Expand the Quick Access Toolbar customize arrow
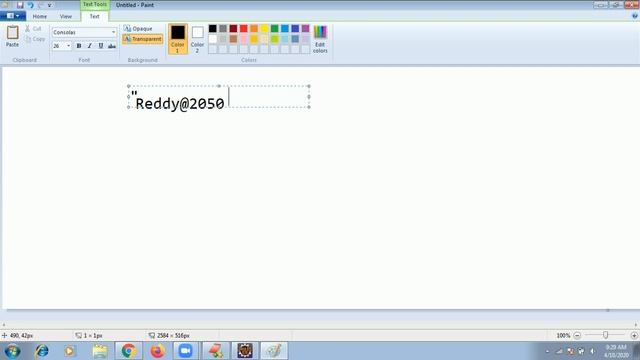 50,5
